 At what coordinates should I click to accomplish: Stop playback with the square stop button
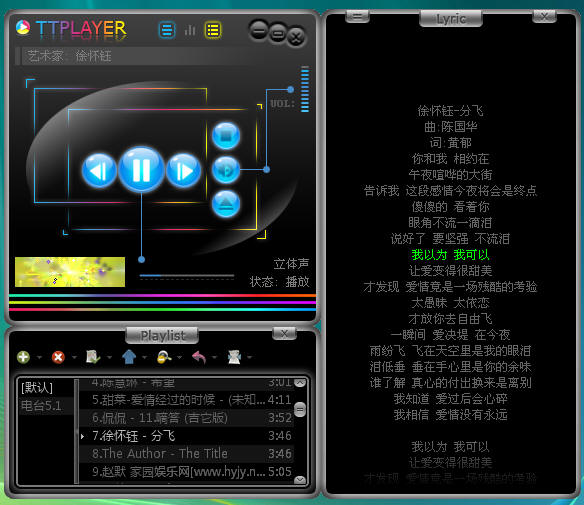coord(226,136)
